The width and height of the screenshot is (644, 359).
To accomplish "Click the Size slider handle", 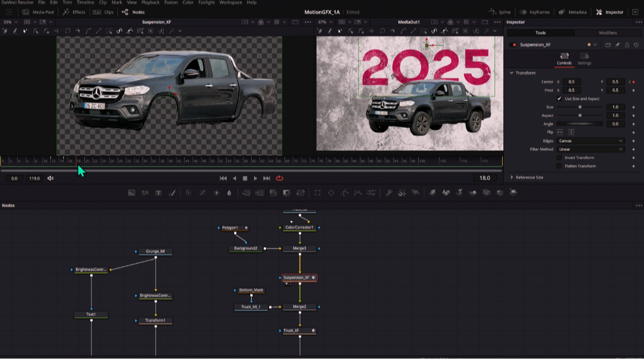I will click(x=580, y=107).
